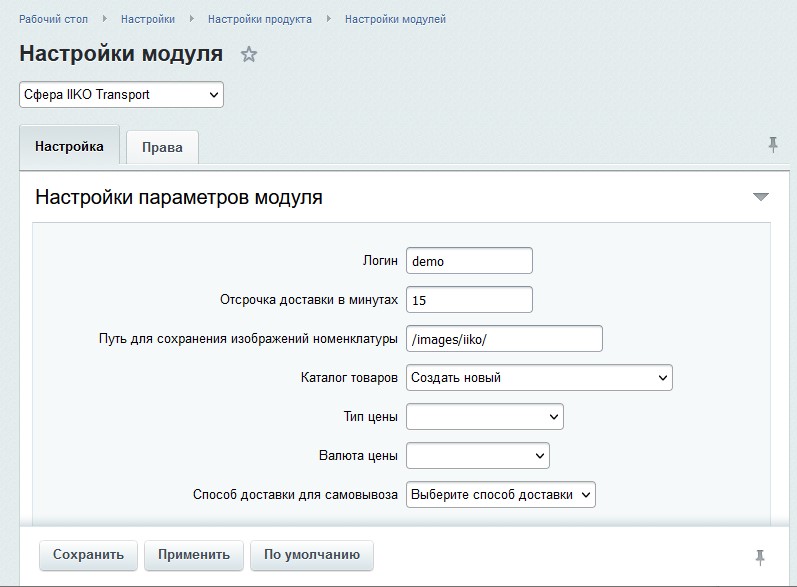Open the Настройки breadcrumb link
The image size is (797, 587).
click(x=148, y=19)
